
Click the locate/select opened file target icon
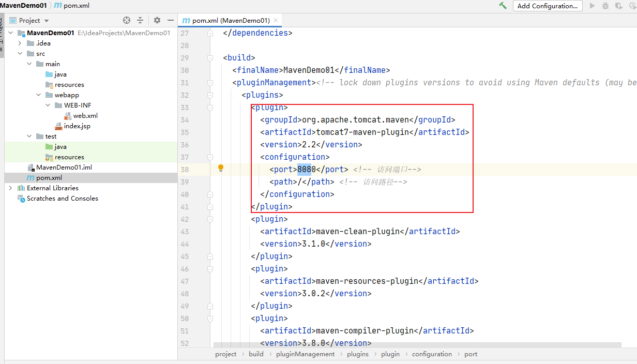tap(127, 20)
